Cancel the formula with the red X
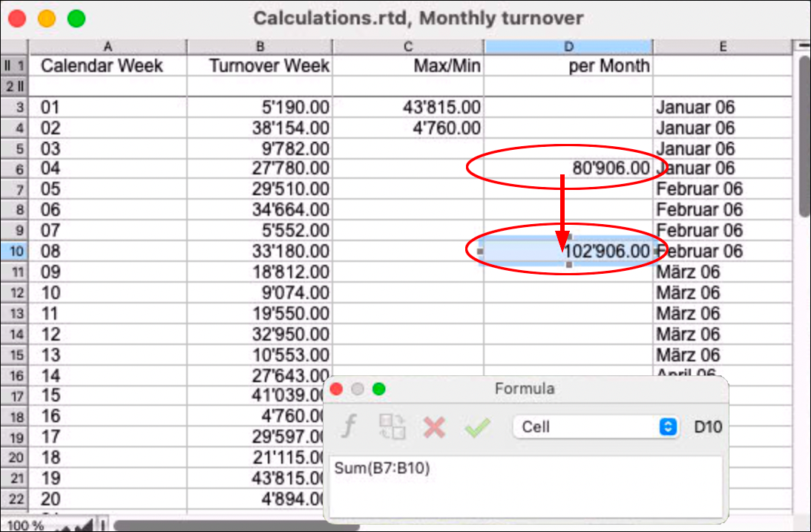Image resolution: width=811 pixels, height=532 pixels. (434, 427)
